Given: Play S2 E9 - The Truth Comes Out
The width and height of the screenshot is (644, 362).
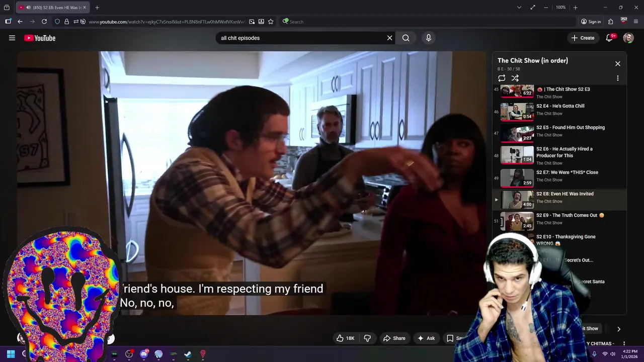Looking at the screenshot, I should coord(558,221).
